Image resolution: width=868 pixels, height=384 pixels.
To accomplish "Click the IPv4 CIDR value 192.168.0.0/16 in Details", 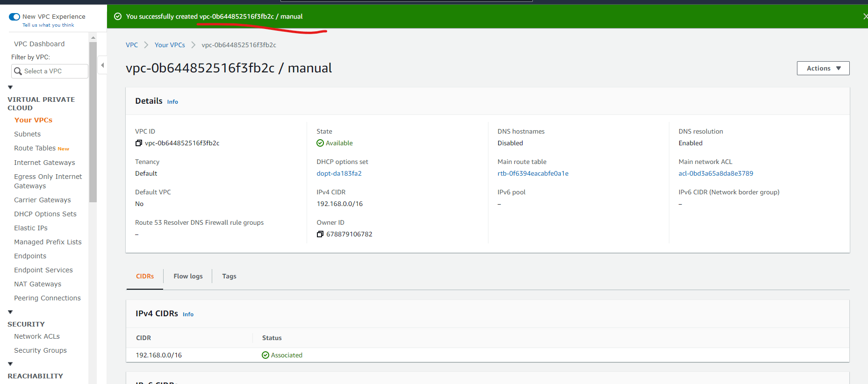I will point(340,204).
